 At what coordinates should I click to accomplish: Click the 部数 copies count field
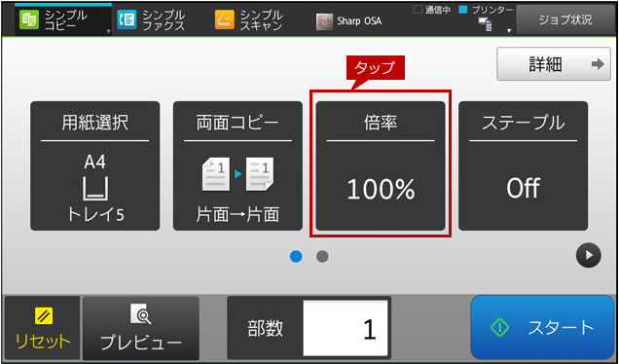[x=346, y=328]
